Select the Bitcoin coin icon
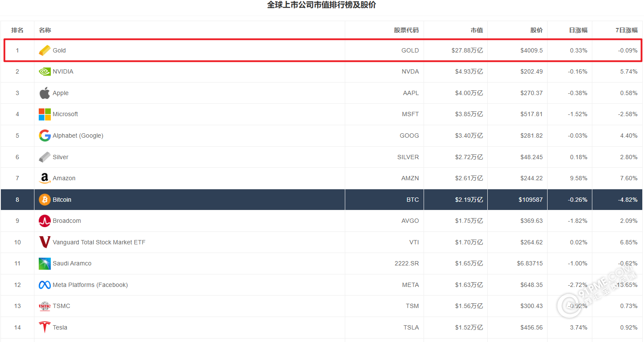The image size is (644, 342). (44, 200)
